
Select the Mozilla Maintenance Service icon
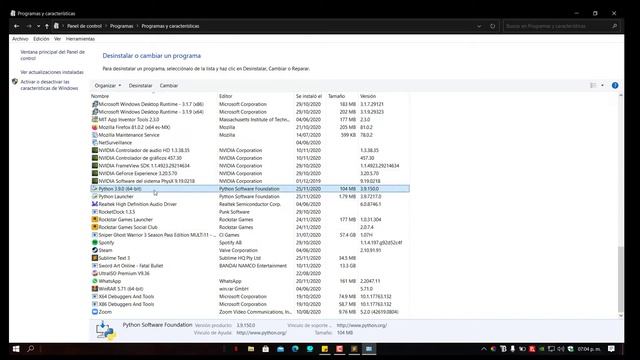(x=95, y=135)
